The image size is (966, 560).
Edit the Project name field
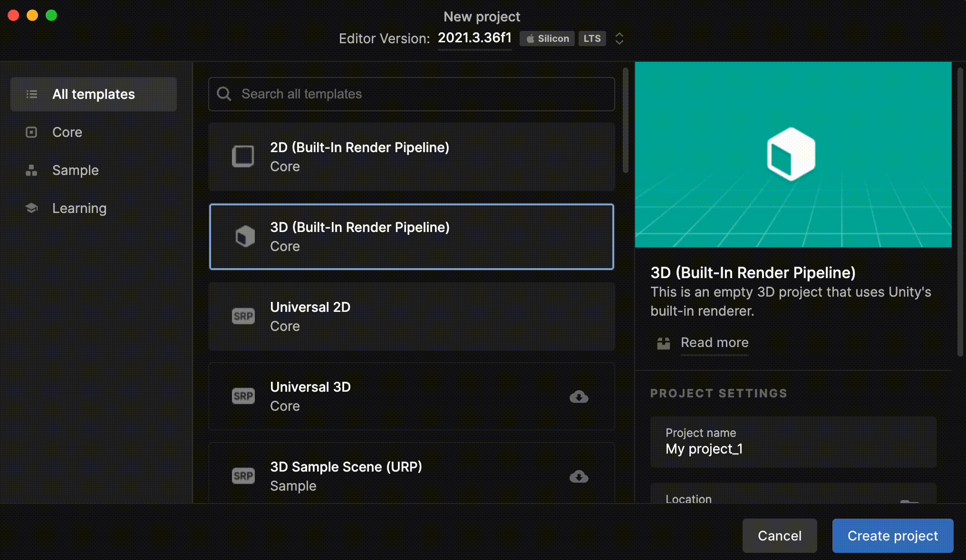[x=793, y=442]
